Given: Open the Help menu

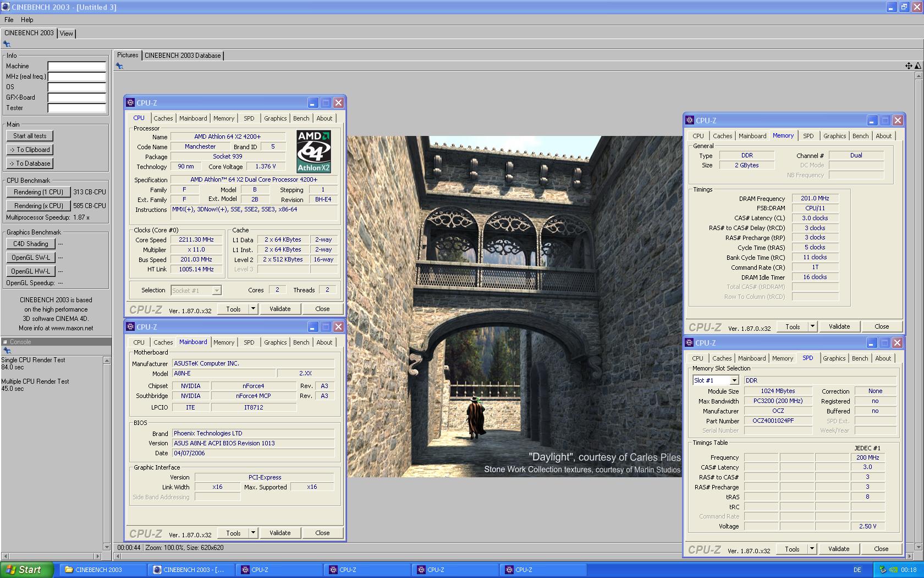Looking at the screenshot, I should 27,20.
